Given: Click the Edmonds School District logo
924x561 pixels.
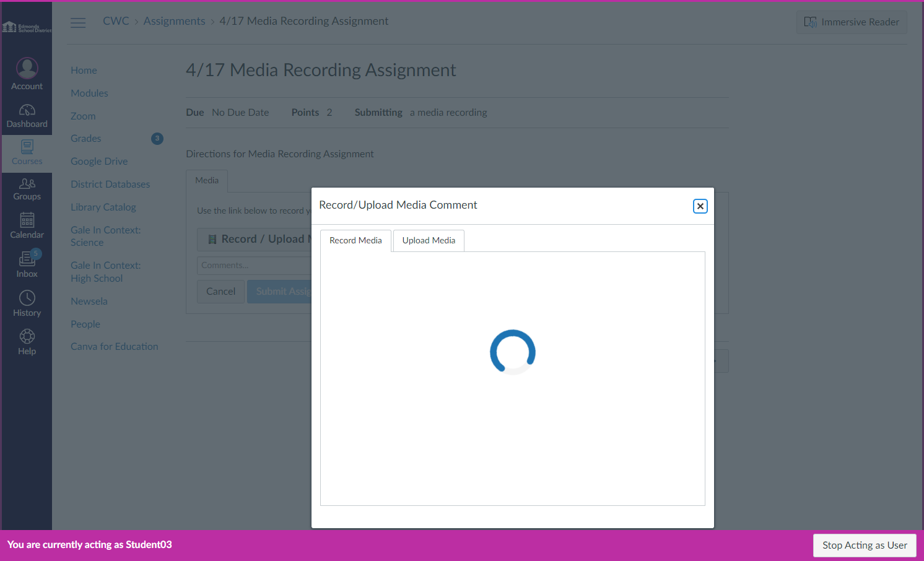Looking at the screenshot, I should point(27,27).
